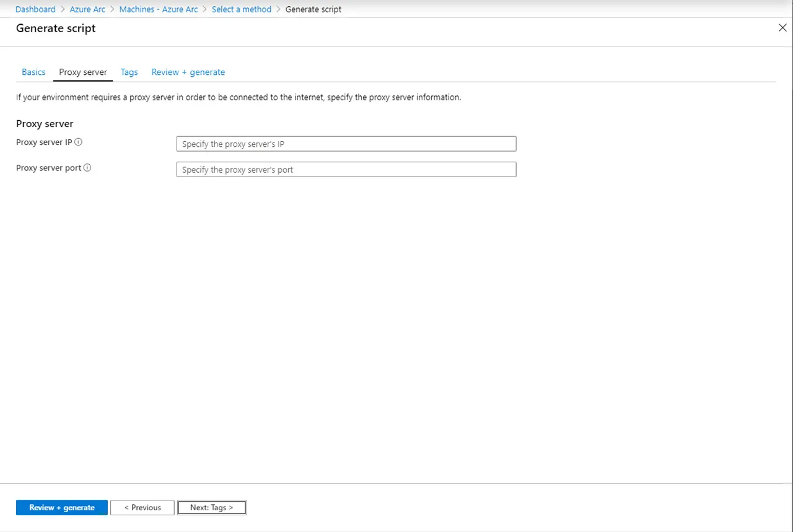Click the Proxy server port label text
Image resolution: width=793 pixels, height=532 pixels.
[48, 168]
